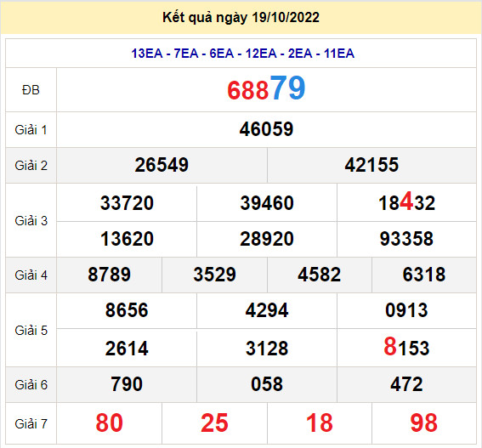Click the Giải 7 row label

coord(31,423)
